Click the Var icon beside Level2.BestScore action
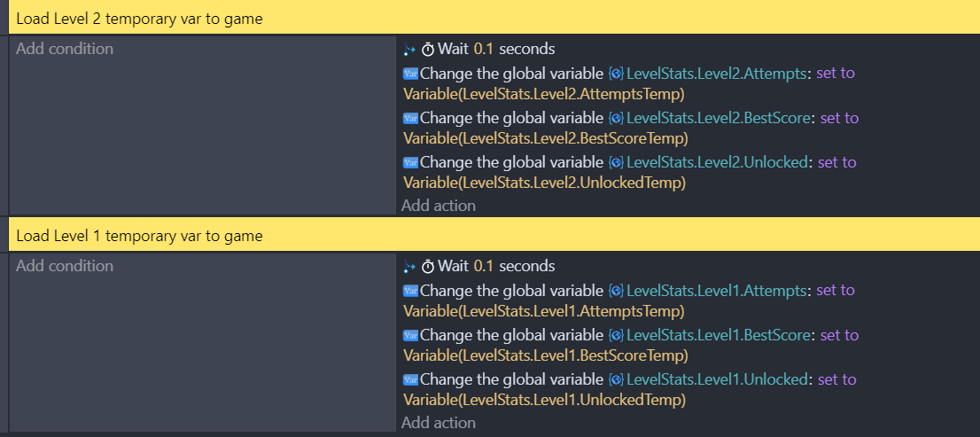980x437 pixels. click(x=410, y=118)
